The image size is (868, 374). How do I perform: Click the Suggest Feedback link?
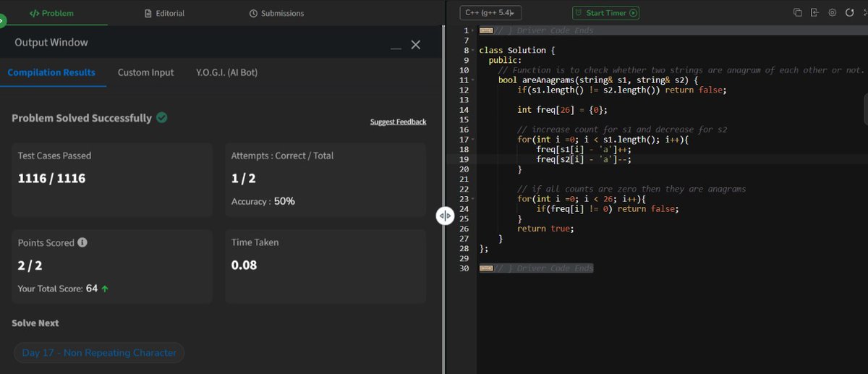click(x=398, y=122)
